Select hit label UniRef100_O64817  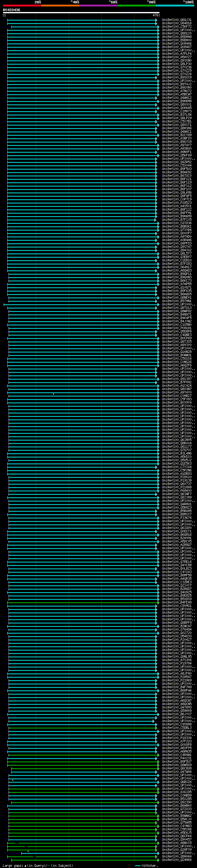point(177,267)
